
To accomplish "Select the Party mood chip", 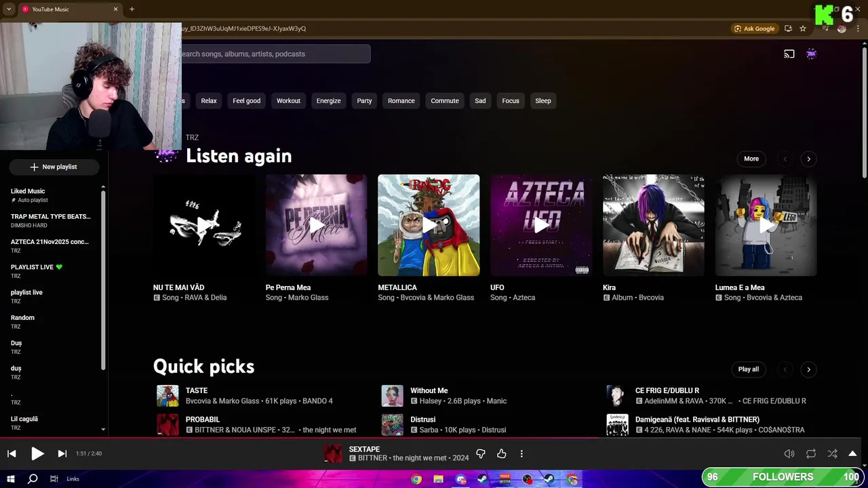I will point(364,101).
